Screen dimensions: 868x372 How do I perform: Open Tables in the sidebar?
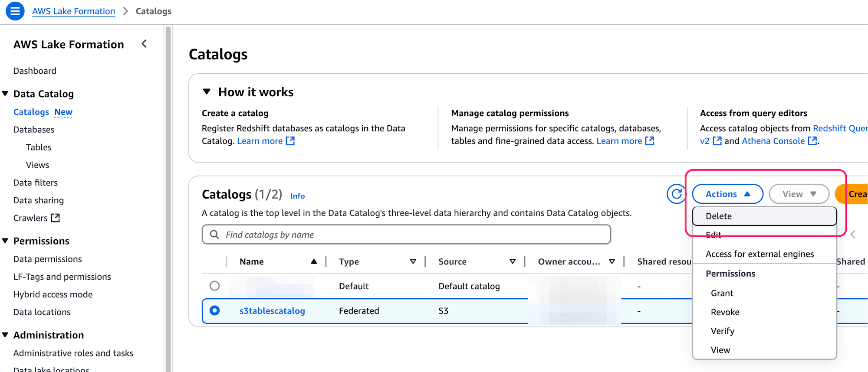pos(39,147)
